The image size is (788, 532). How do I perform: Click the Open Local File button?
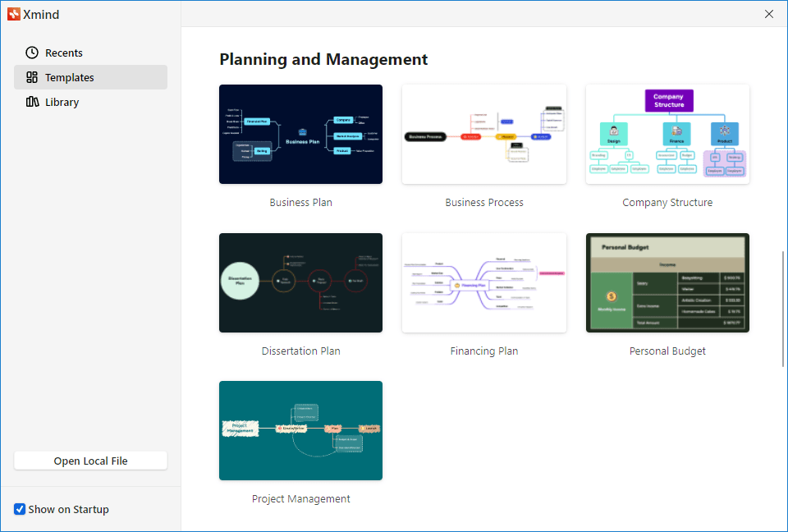(x=90, y=461)
